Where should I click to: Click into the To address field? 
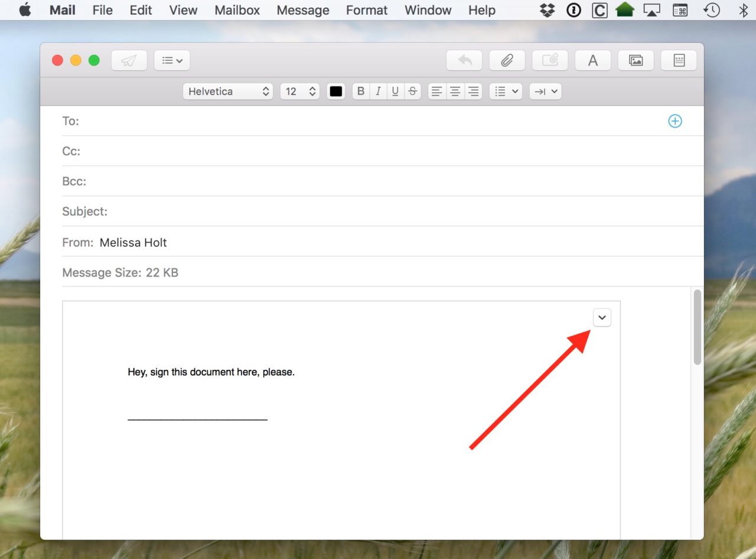372,121
